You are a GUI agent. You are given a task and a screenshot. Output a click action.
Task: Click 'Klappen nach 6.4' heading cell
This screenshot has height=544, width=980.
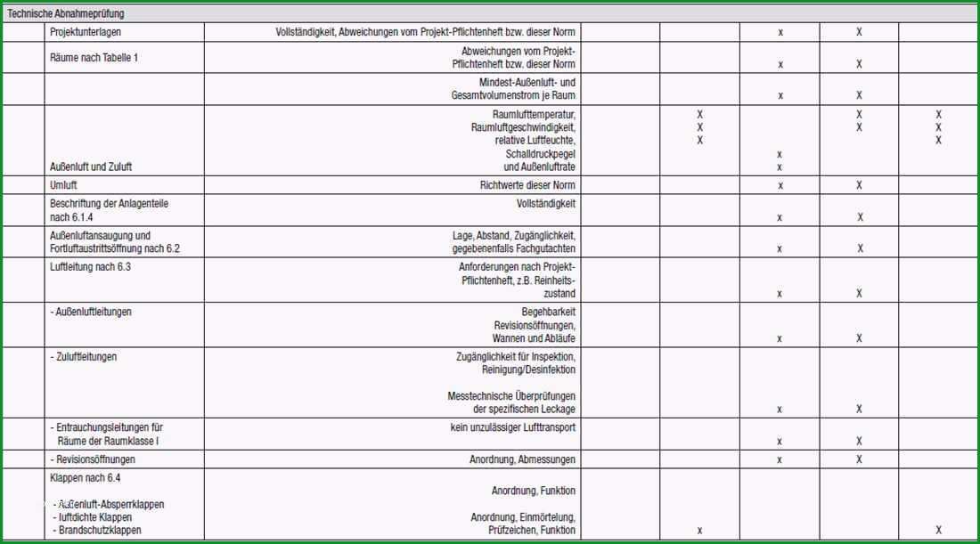[85, 478]
